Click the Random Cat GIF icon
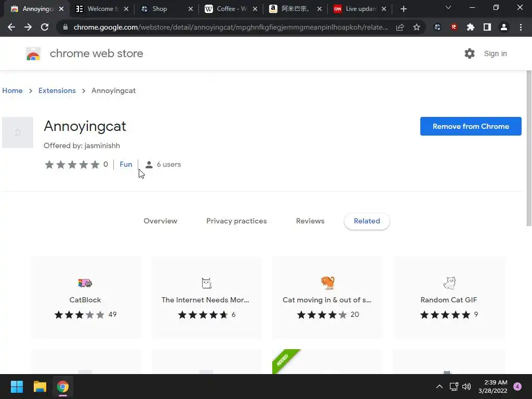 tap(449, 283)
